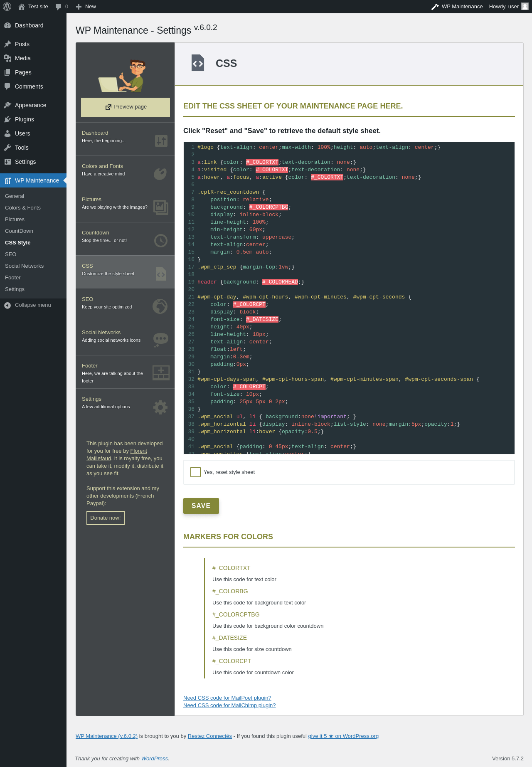Click "Use this code for size countdown" text
The height and width of the screenshot is (767, 532).
[252, 649]
